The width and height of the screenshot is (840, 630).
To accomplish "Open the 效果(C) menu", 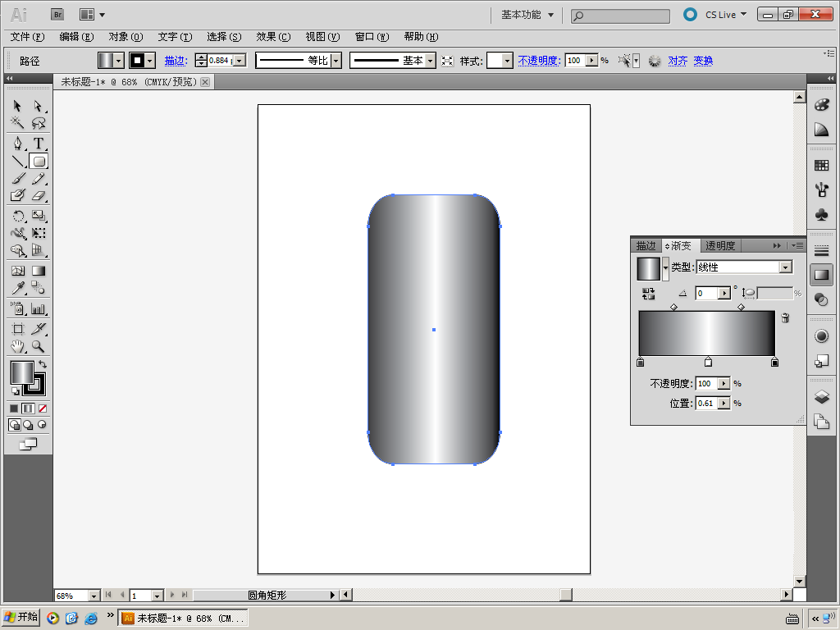I will click(273, 37).
